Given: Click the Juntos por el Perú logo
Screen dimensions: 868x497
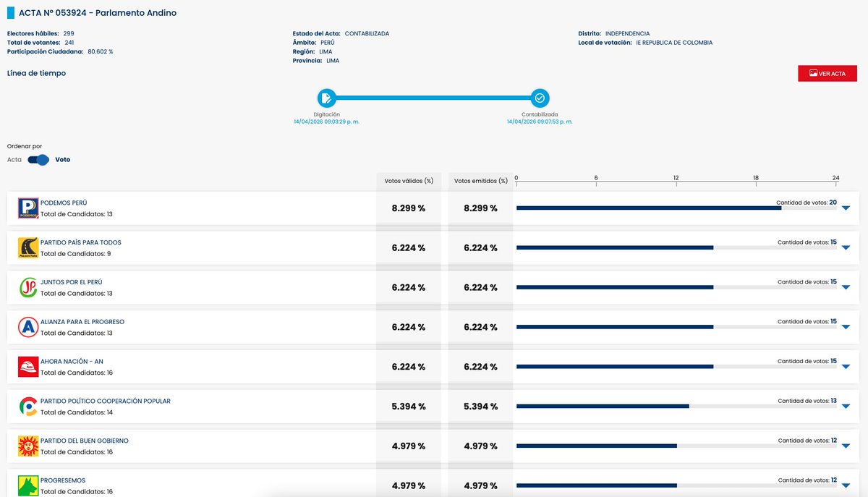Looking at the screenshot, I should click(x=28, y=288).
